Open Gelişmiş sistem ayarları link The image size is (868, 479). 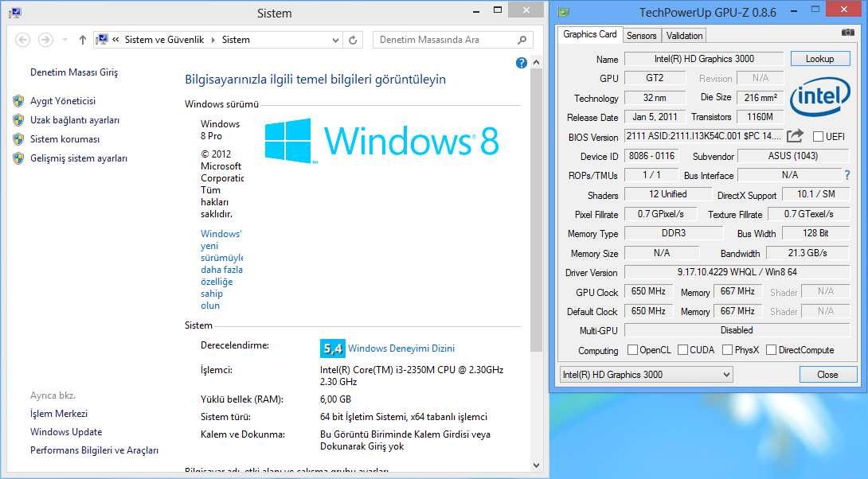click(79, 158)
